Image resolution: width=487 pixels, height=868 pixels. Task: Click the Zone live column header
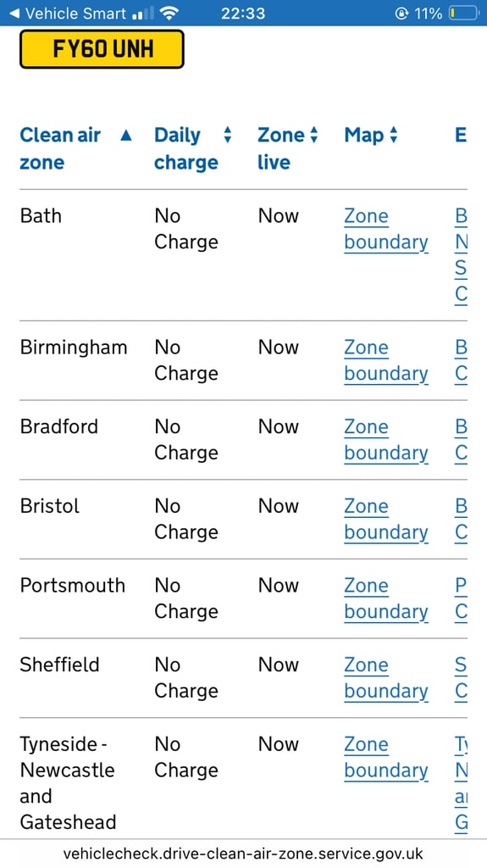[281, 148]
